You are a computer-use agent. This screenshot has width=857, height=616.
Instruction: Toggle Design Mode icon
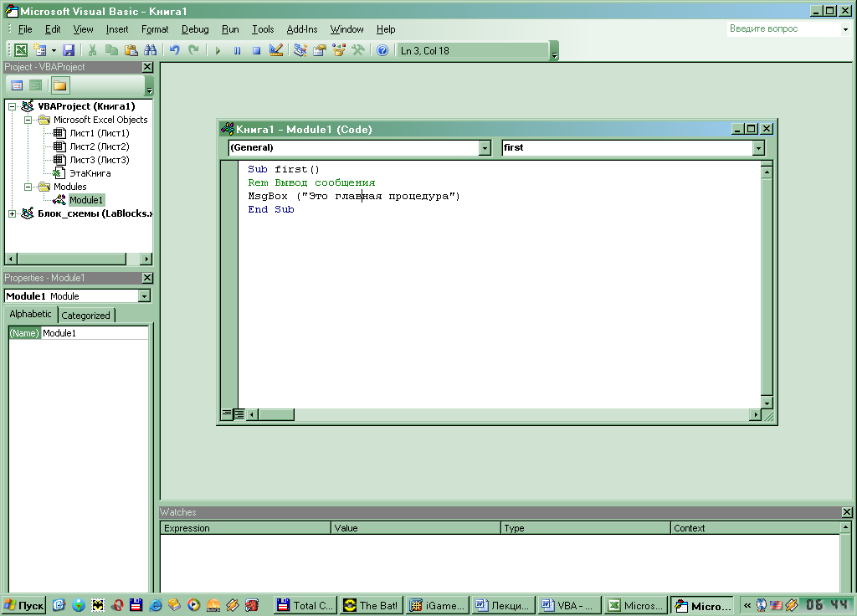276,50
